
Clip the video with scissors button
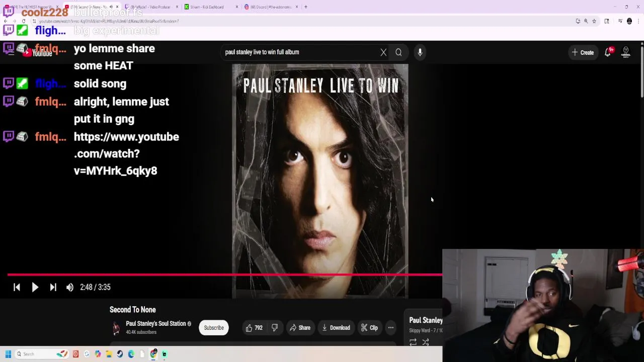369,328
